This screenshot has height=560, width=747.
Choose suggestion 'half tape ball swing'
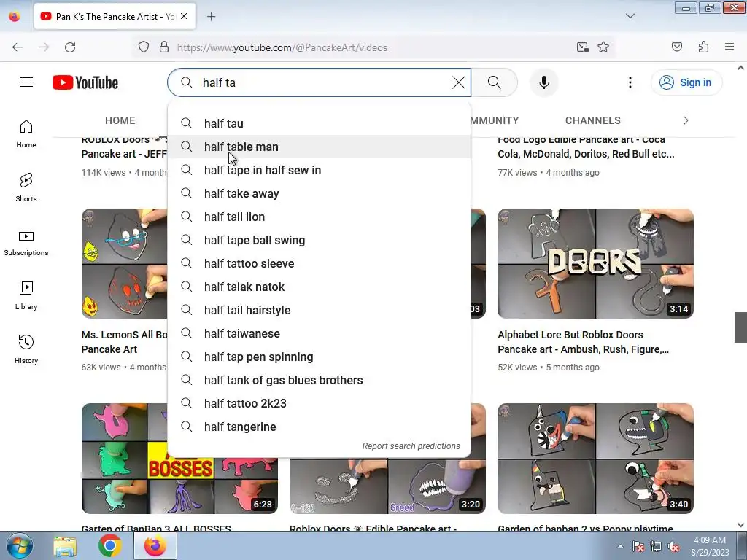point(320,240)
